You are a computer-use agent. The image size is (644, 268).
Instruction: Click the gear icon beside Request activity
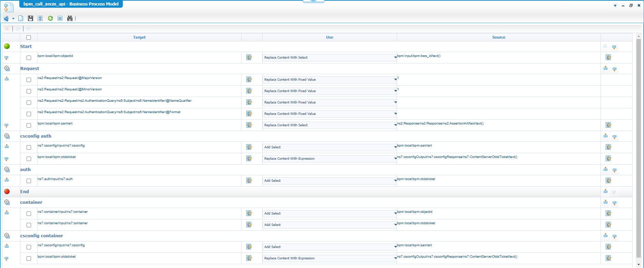[7, 68]
